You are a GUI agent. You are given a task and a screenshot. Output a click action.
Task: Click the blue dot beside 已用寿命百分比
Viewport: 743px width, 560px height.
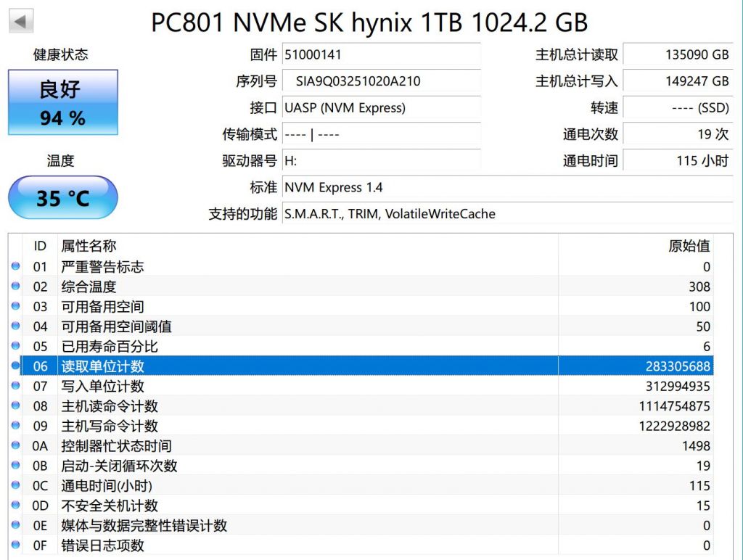click(15, 346)
